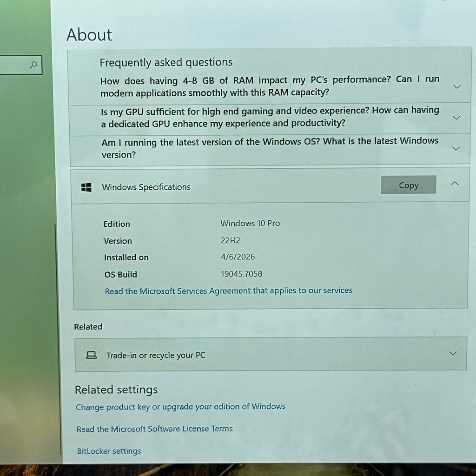This screenshot has height=476, width=476.
Task: Open the Microsoft Services Agreement link
Action: 228,291
